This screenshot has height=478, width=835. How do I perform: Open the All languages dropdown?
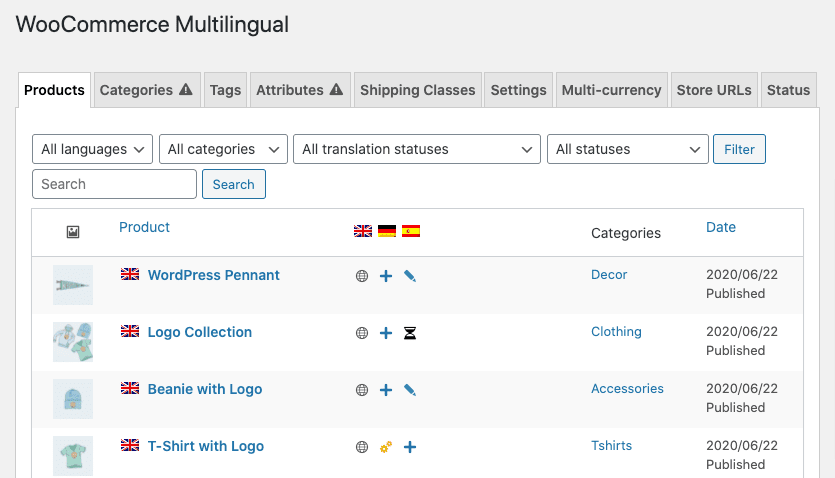(93, 149)
